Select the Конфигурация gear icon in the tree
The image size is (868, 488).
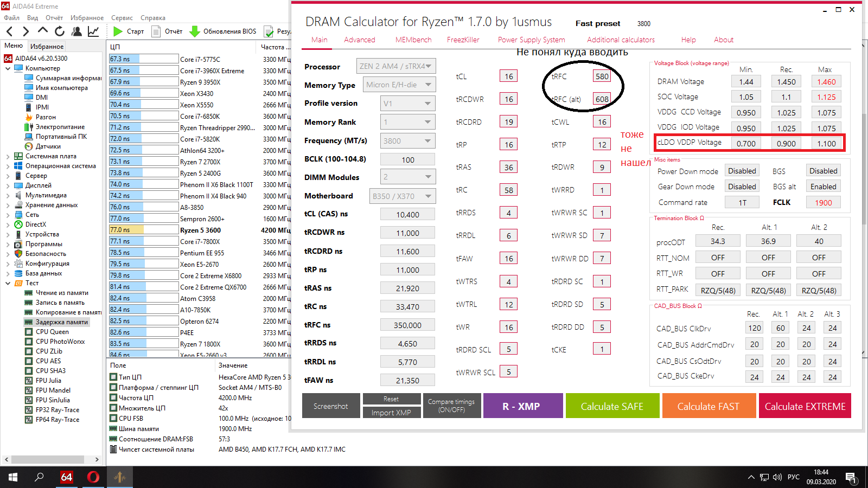pos(18,264)
